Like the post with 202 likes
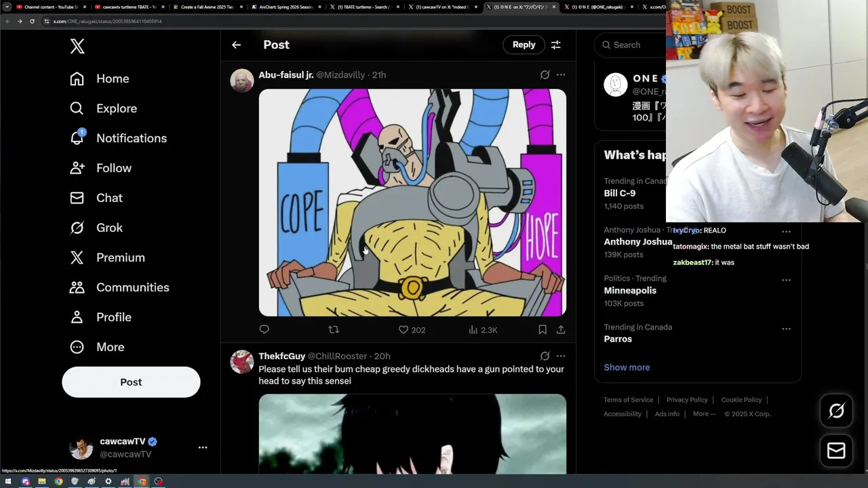The height and width of the screenshot is (488, 868). (412, 329)
